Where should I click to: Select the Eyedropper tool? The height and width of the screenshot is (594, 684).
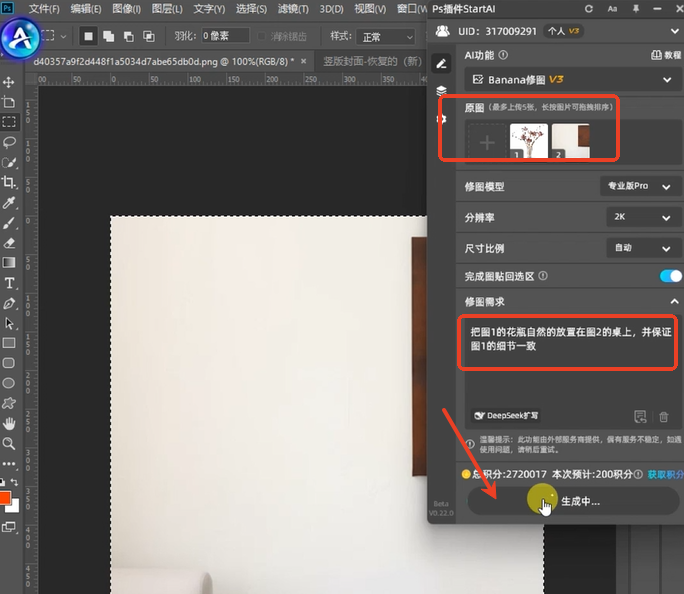coord(9,203)
